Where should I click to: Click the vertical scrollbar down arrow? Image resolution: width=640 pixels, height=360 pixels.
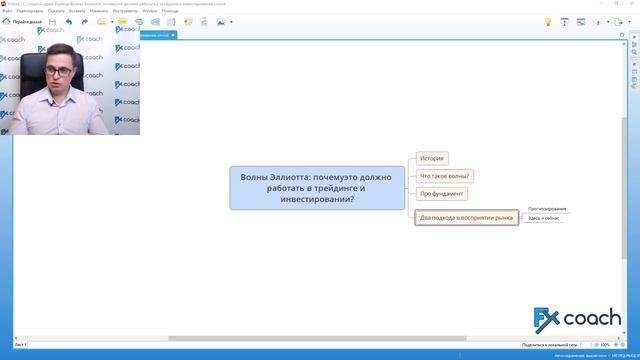[624, 333]
